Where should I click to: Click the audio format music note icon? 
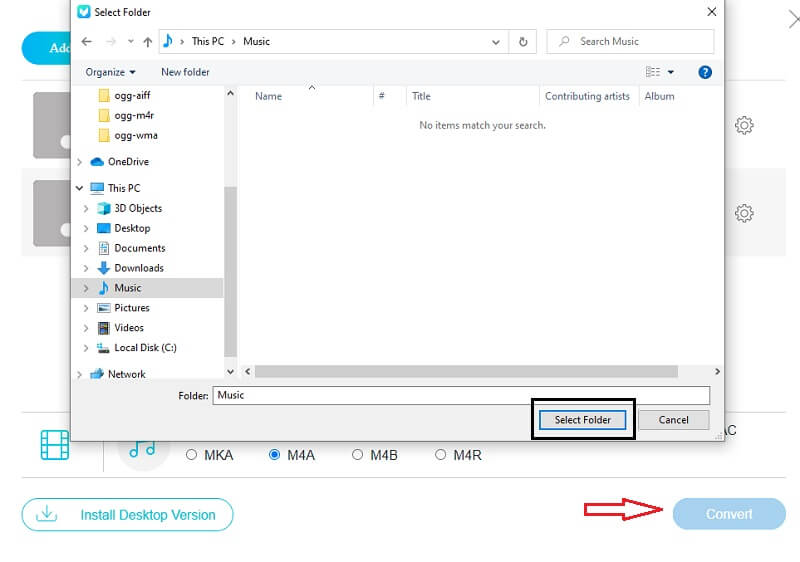tap(143, 449)
